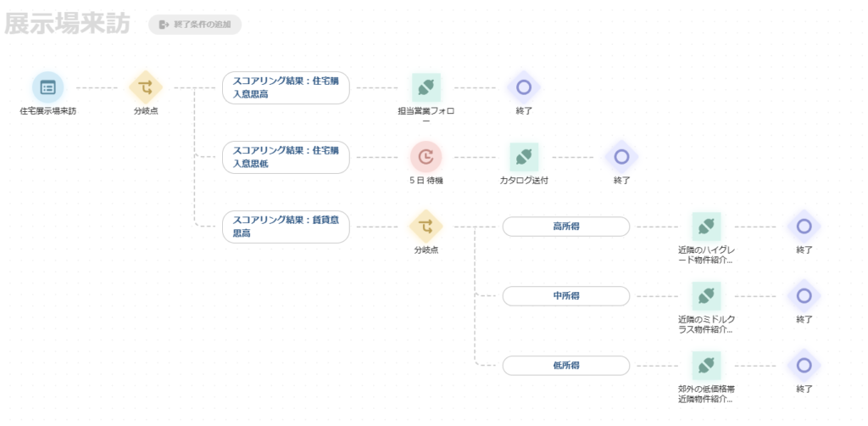The height and width of the screenshot is (426, 868).
Task: Select the 住宅購入意思低 branch condition
Action: (286, 157)
